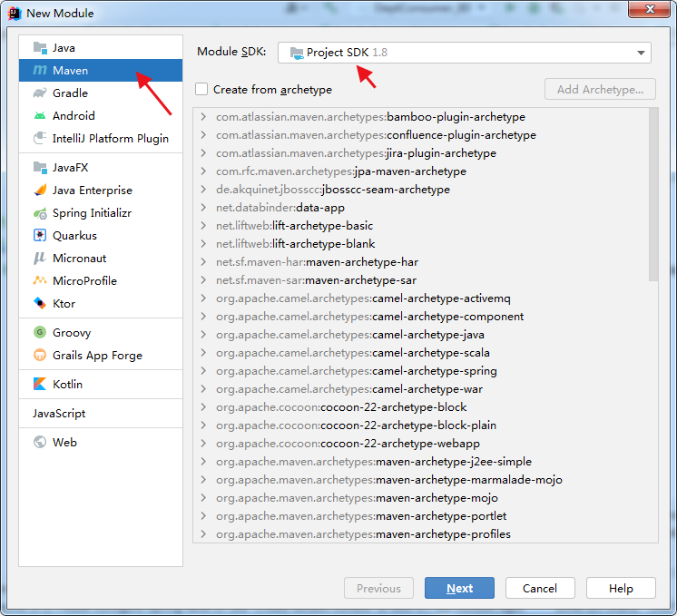Screen dimensions: 677x616
Task: Expand confluence-plugin-archetype entry
Action: click(x=203, y=134)
